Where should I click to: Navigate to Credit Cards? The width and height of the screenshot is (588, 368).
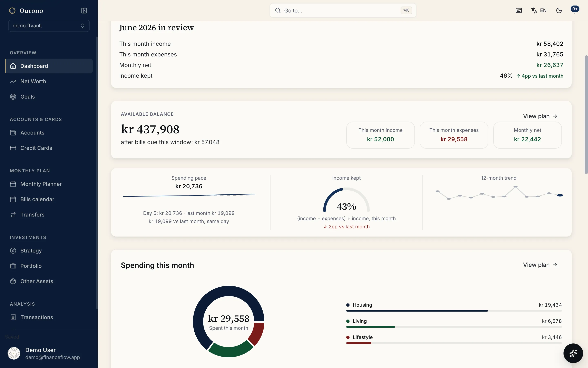click(49, 148)
